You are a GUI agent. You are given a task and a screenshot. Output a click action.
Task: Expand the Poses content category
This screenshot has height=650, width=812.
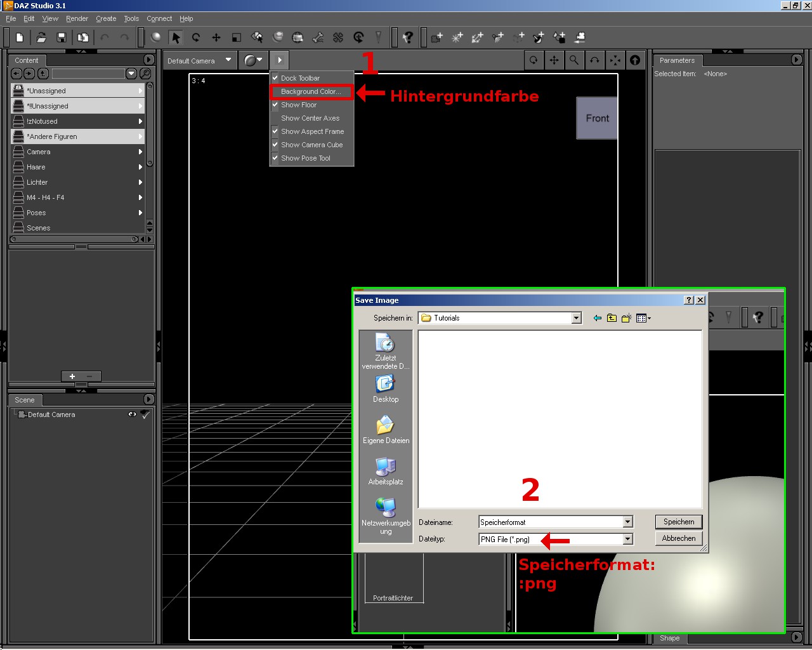click(140, 213)
